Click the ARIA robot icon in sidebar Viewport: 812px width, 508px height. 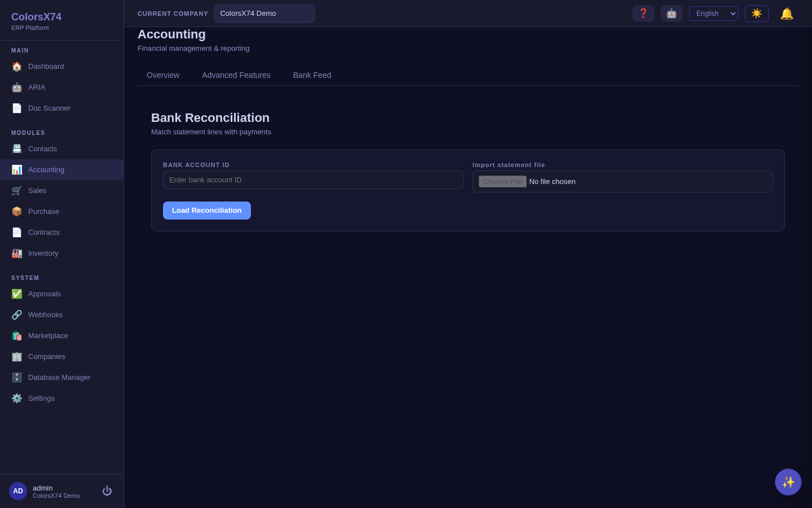[17, 87]
